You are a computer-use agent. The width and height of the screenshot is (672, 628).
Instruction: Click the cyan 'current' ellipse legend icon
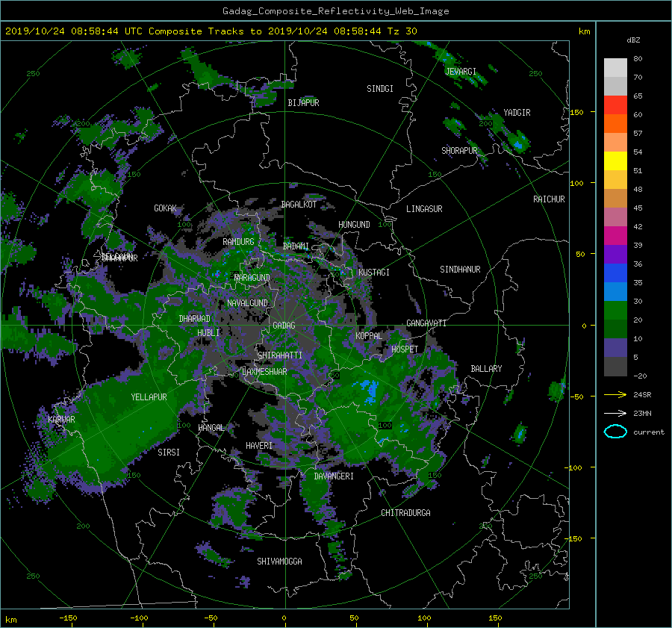(x=615, y=432)
